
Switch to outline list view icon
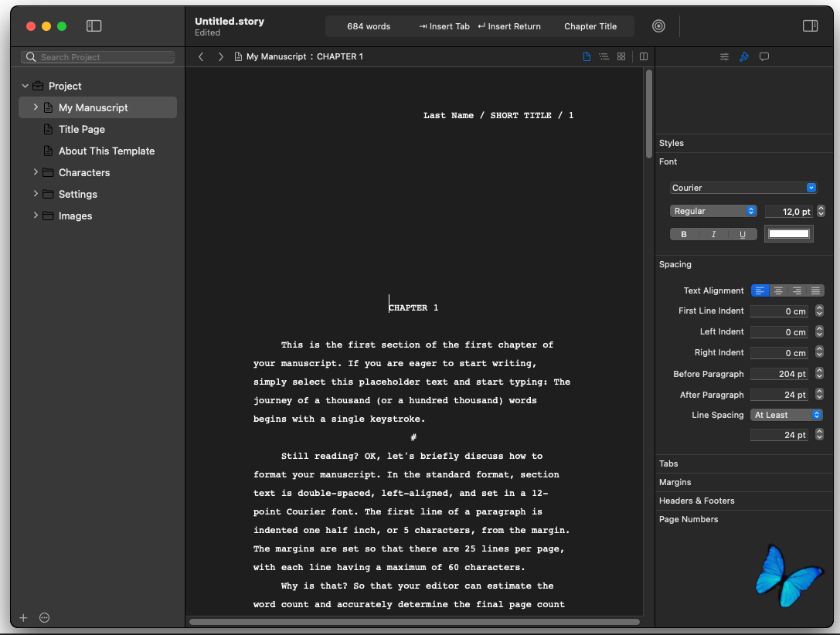point(604,56)
